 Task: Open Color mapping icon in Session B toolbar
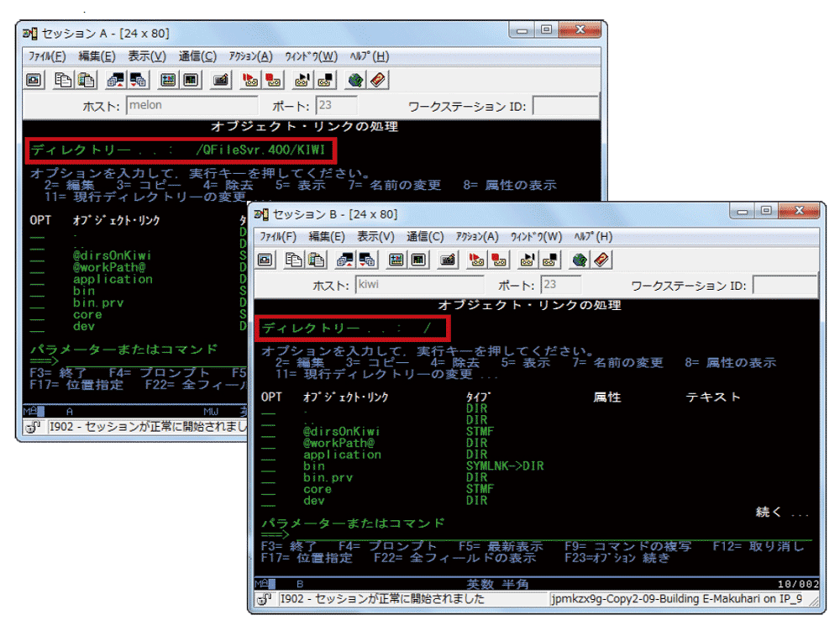click(418, 260)
